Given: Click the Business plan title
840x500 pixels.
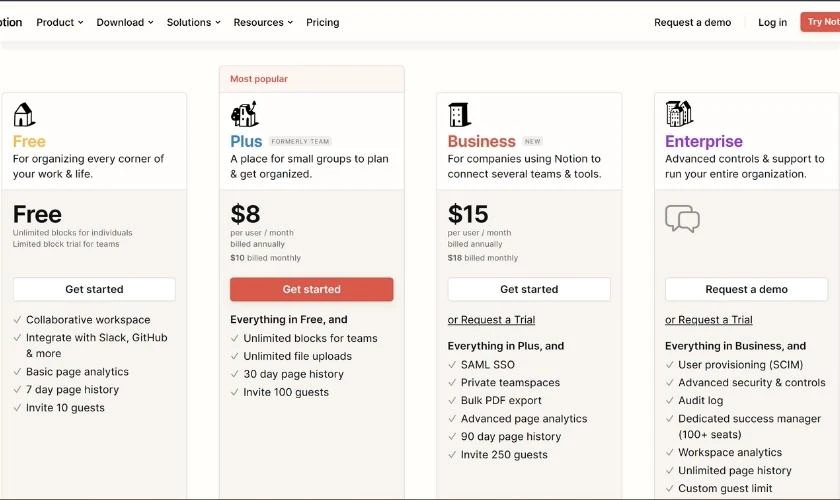Looking at the screenshot, I should point(481,141).
